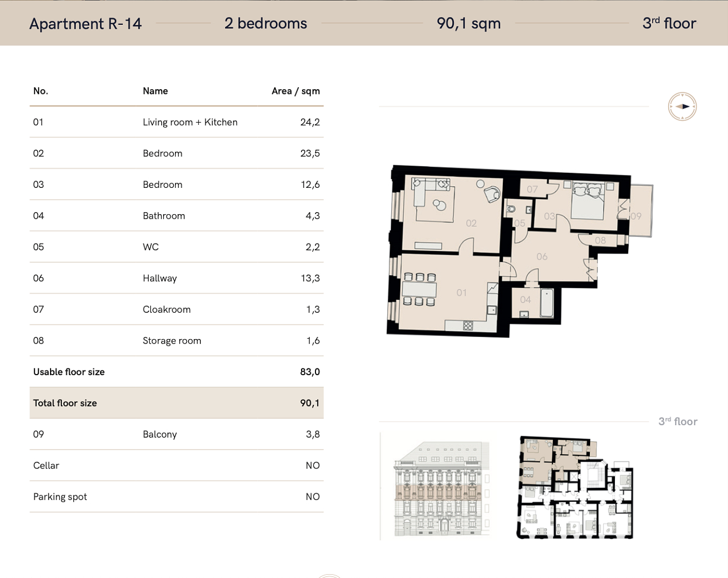Click room label 03 bedroom in plan
The height and width of the screenshot is (578, 728).
click(x=549, y=216)
